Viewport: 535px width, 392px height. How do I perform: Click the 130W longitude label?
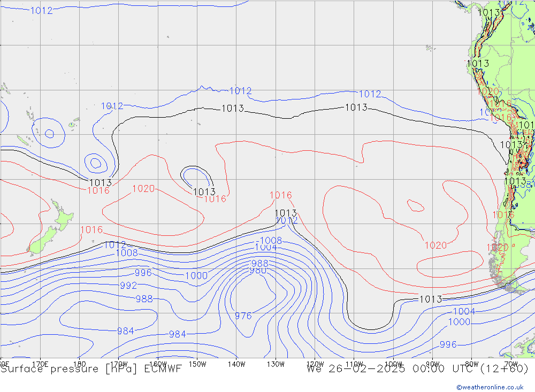(276, 364)
